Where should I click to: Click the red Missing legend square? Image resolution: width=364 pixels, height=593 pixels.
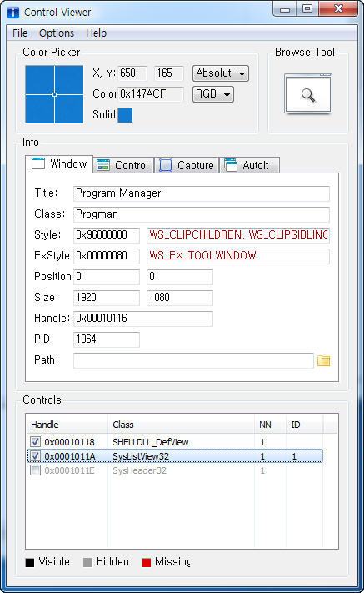click(x=146, y=562)
